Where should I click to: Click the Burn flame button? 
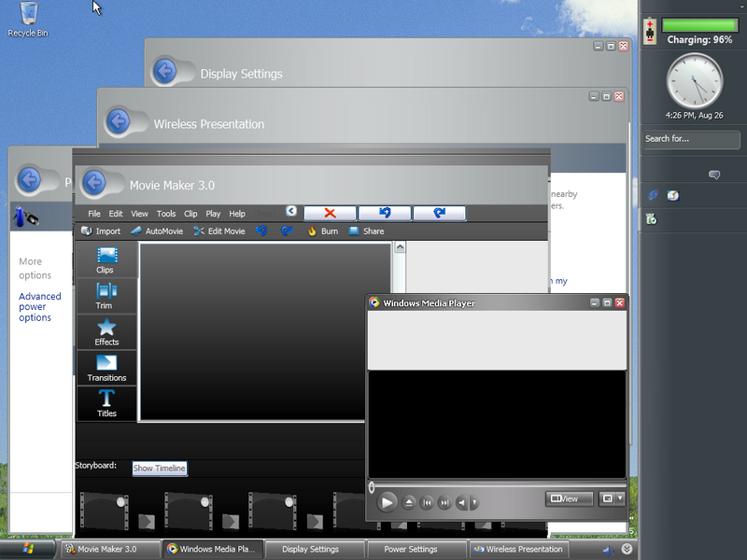click(323, 231)
